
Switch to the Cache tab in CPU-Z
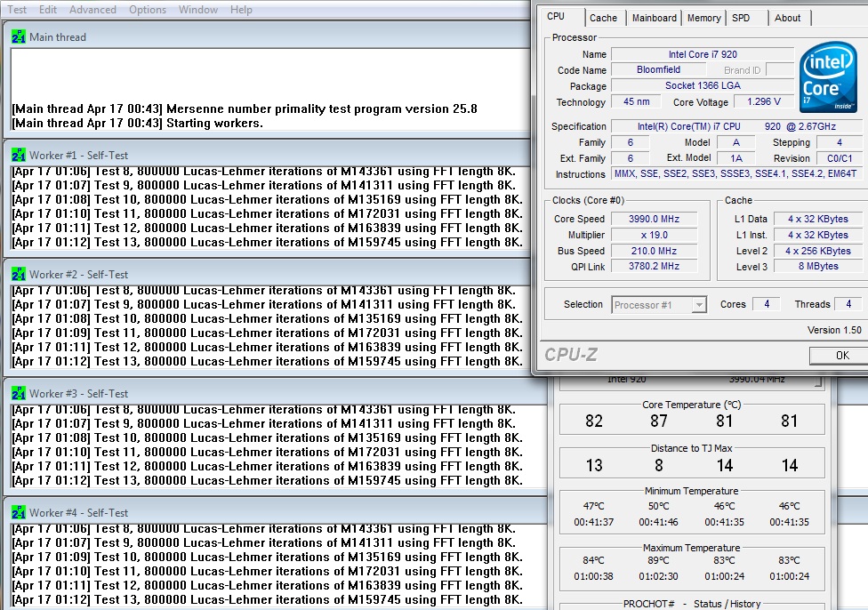(x=603, y=18)
